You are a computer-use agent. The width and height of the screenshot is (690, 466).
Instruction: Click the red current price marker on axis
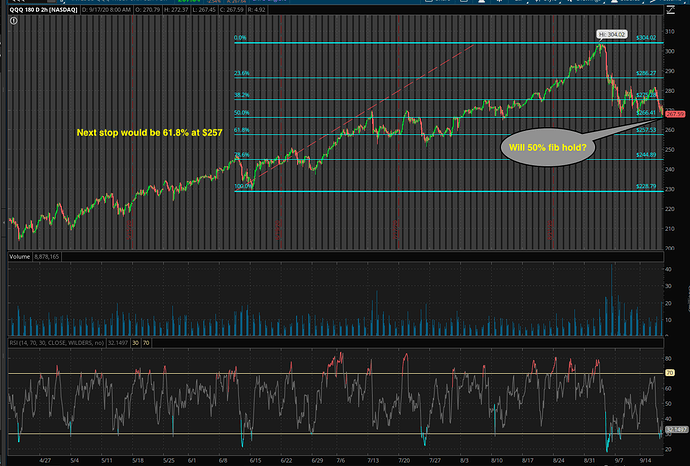tap(675, 115)
